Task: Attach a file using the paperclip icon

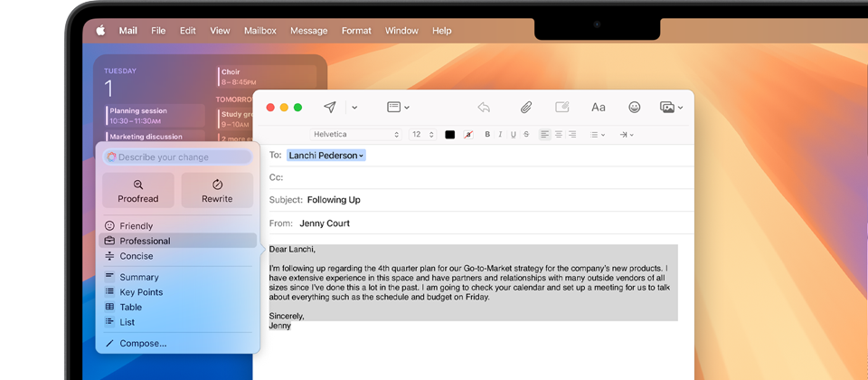Action: point(525,108)
